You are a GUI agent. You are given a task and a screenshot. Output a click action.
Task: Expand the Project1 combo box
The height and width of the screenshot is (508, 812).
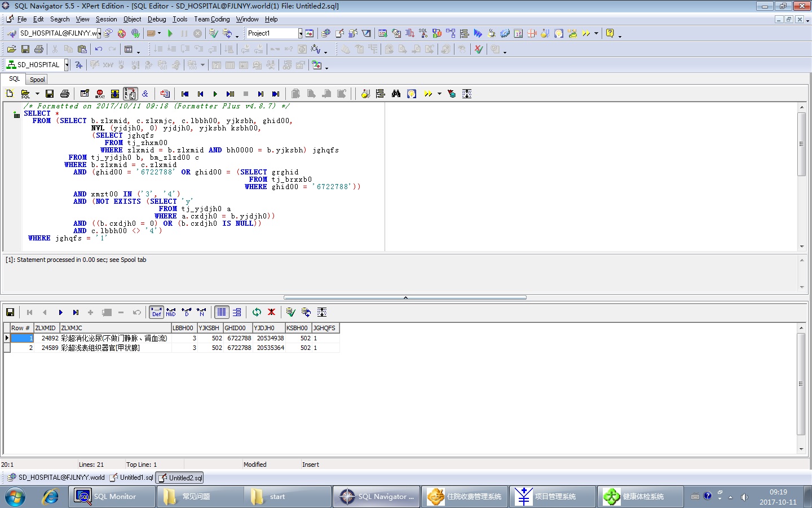point(300,33)
